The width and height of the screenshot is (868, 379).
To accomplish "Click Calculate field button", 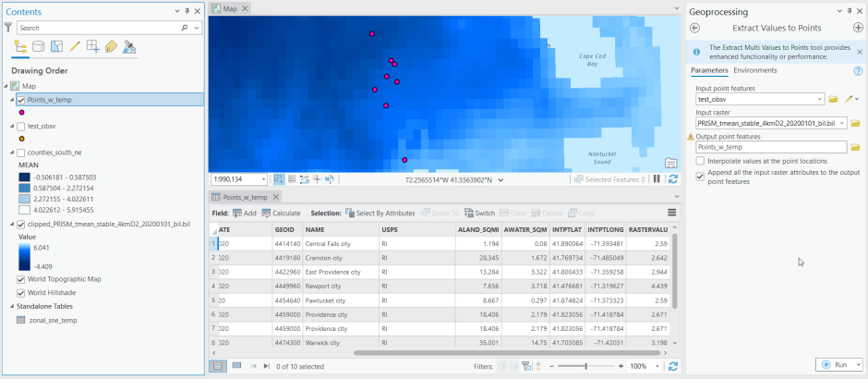I will 281,213.
